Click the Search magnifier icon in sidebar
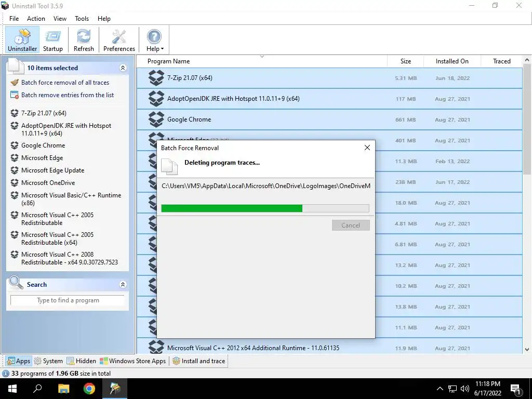Viewport: 532px width, 399px height. tap(16, 283)
